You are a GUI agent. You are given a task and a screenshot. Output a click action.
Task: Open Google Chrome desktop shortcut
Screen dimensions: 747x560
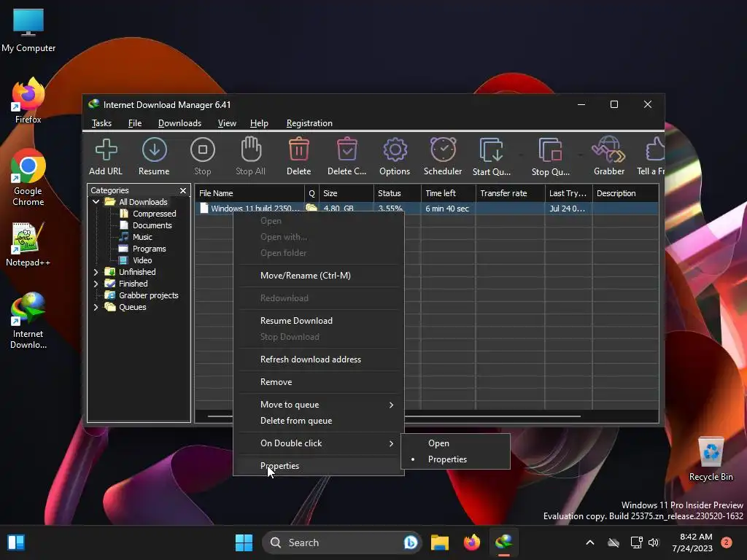pyautogui.click(x=28, y=177)
